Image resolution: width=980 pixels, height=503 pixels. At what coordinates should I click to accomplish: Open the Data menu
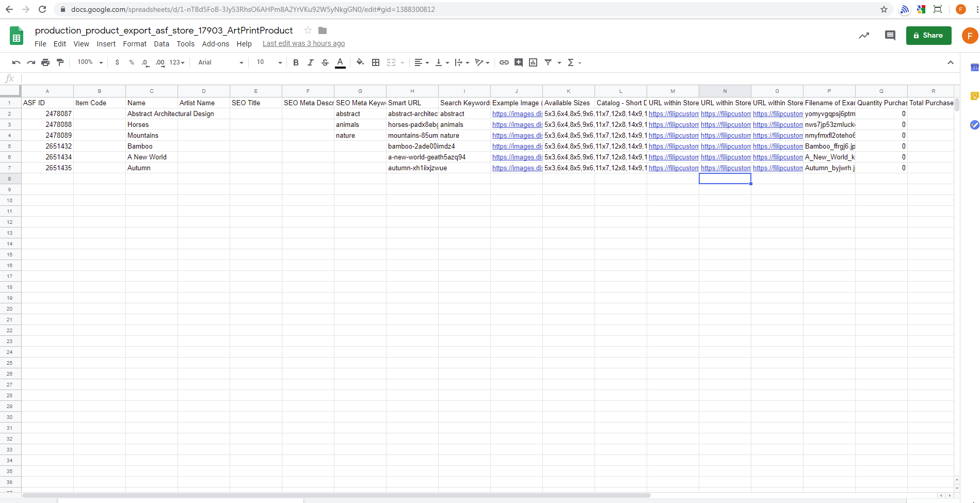click(x=162, y=44)
